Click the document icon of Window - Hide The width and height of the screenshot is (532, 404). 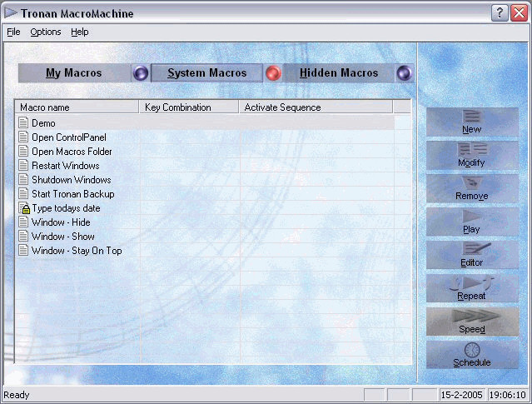pyautogui.click(x=23, y=222)
